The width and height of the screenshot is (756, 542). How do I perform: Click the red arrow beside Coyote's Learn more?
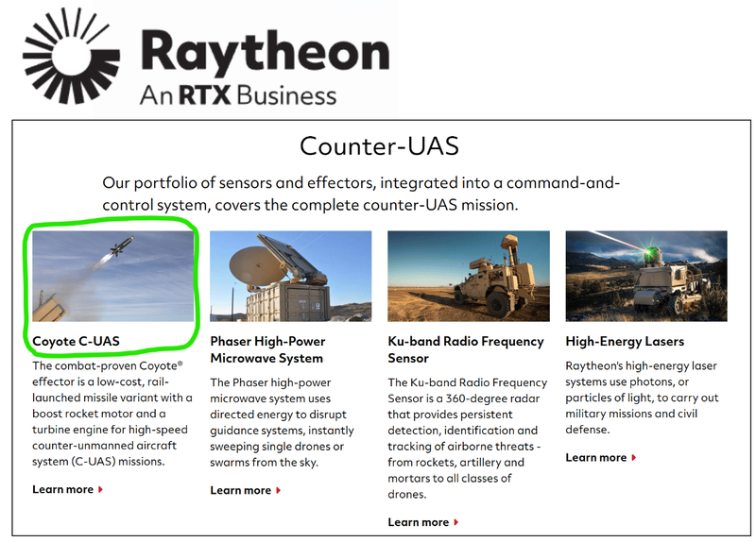[x=100, y=489]
